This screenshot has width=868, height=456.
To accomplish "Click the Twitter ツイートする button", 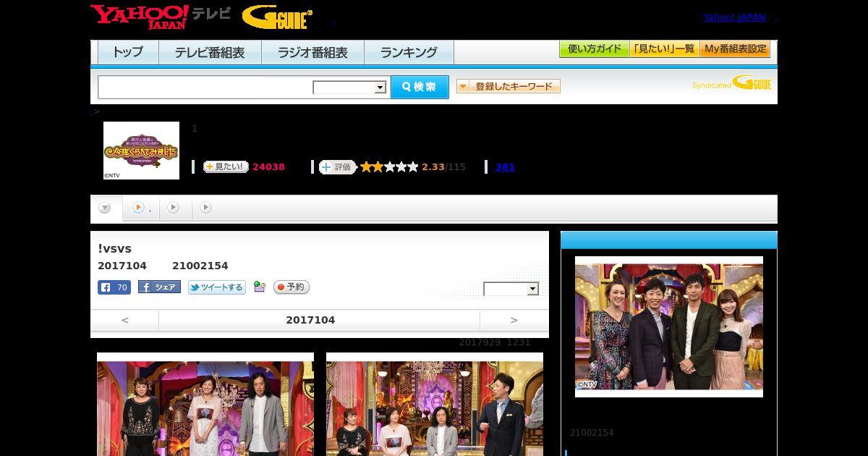I will (217, 287).
